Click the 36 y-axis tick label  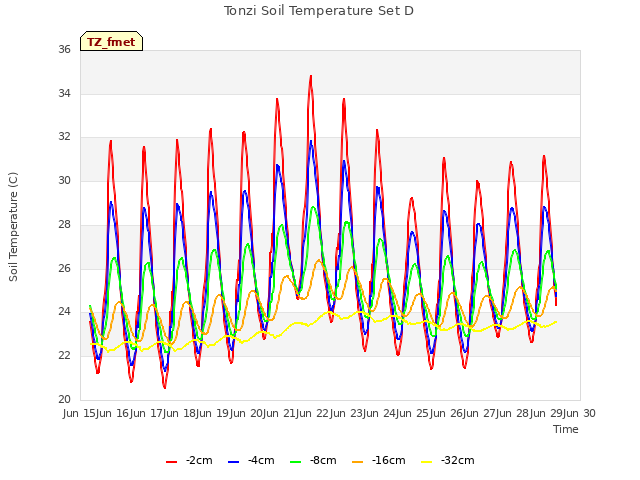coord(64,49)
